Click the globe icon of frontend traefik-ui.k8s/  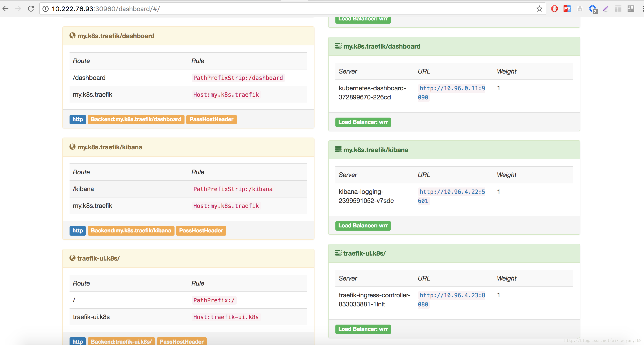pyautogui.click(x=72, y=258)
